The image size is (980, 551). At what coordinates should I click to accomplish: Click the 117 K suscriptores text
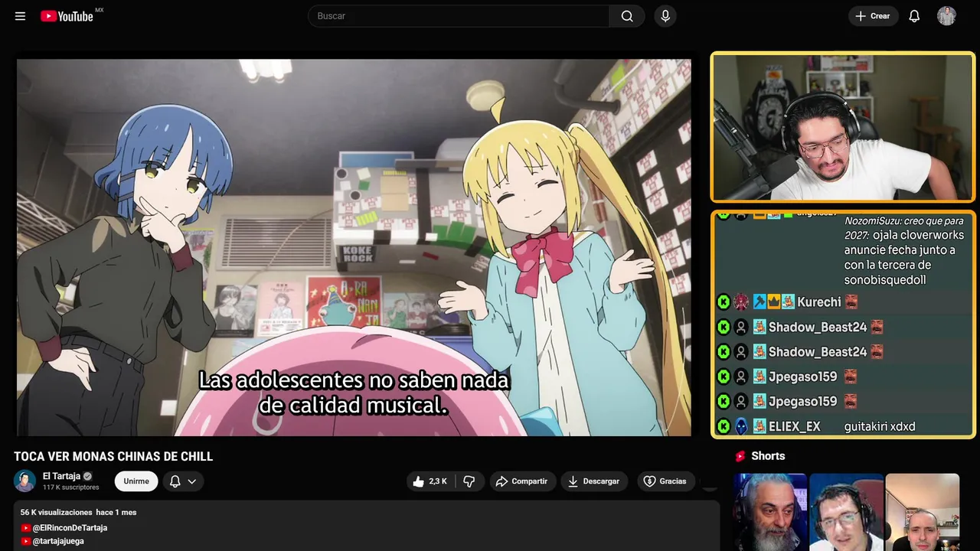[x=71, y=487]
